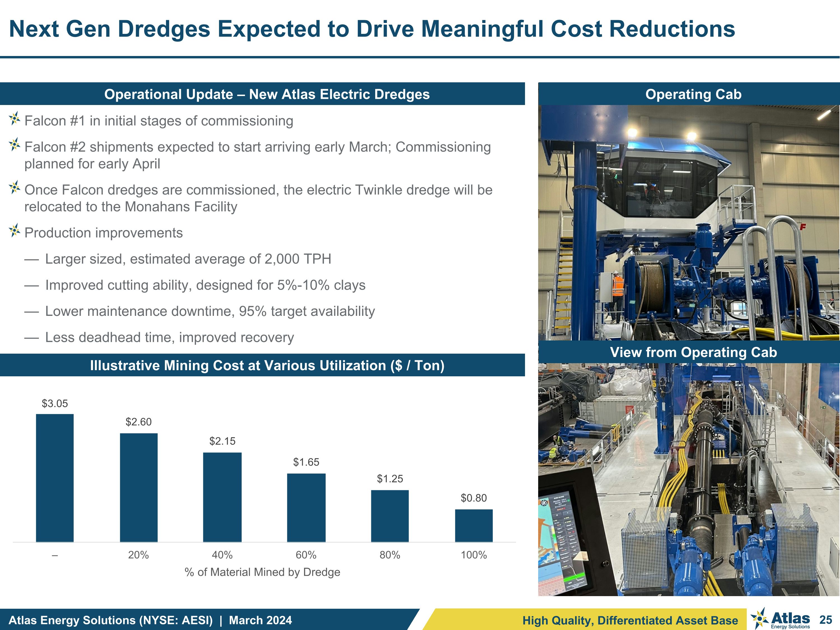Click "High Quality, Differentiated Asset Base" footer text
Screen dimensions: 840x630
(630, 620)
